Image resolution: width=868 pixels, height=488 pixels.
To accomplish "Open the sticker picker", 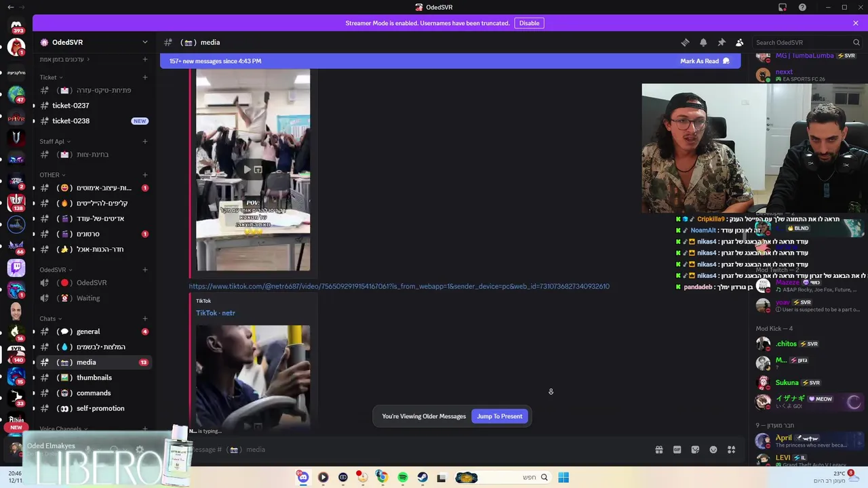I will coord(695,449).
